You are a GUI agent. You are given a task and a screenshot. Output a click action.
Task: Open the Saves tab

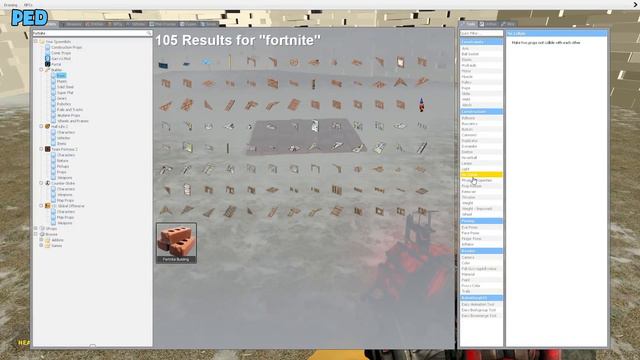(x=209, y=24)
